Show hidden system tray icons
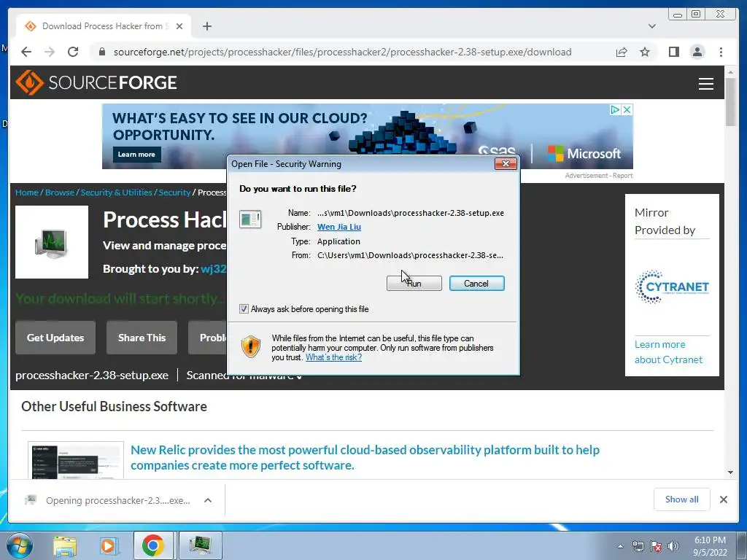Screen dimensions: 747x560 pyautogui.click(x=620, y=546)
